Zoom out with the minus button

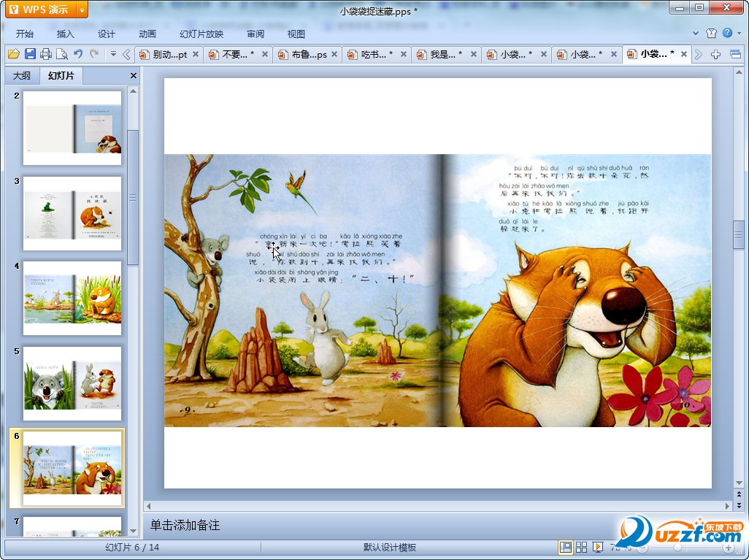[642, 548]
